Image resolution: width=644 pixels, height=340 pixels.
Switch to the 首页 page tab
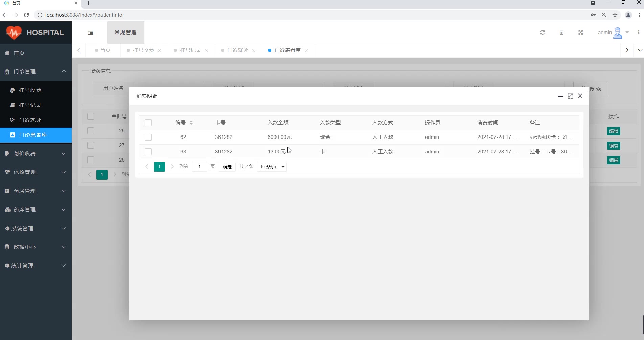tap(103, 50)
